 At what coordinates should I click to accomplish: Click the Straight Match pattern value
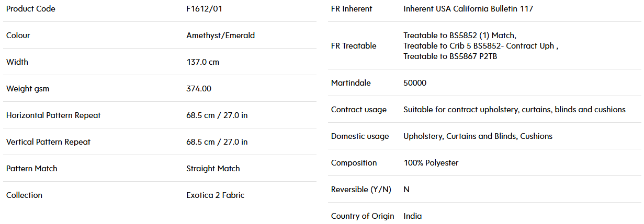coord(213,169)
